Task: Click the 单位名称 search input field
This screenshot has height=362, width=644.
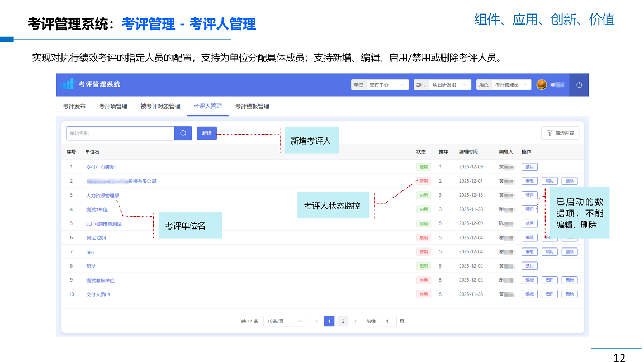Action: (120, 134)
